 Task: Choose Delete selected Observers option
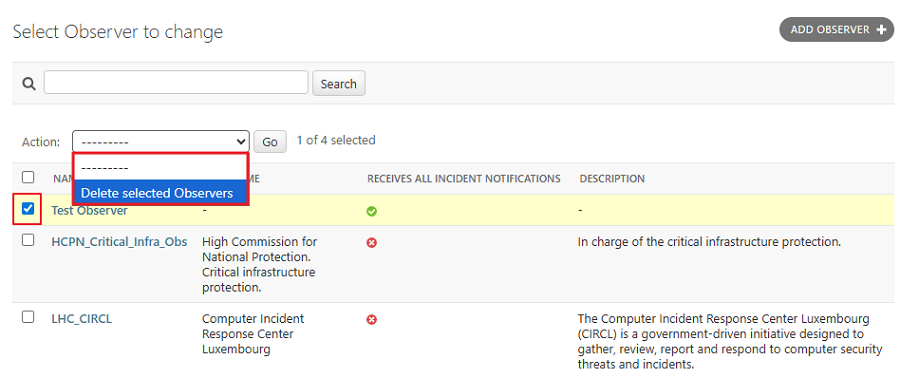click(160, 193)
